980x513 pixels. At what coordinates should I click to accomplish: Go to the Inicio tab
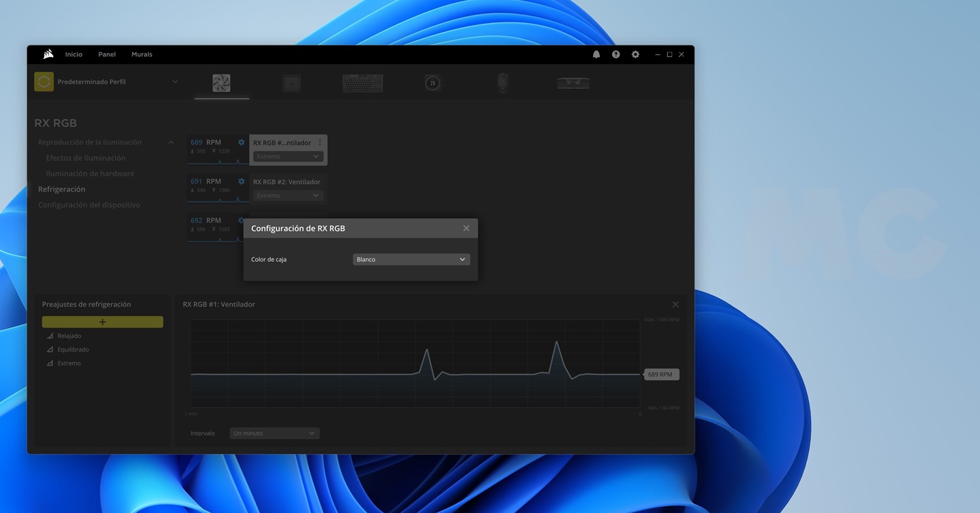point(73,54)
